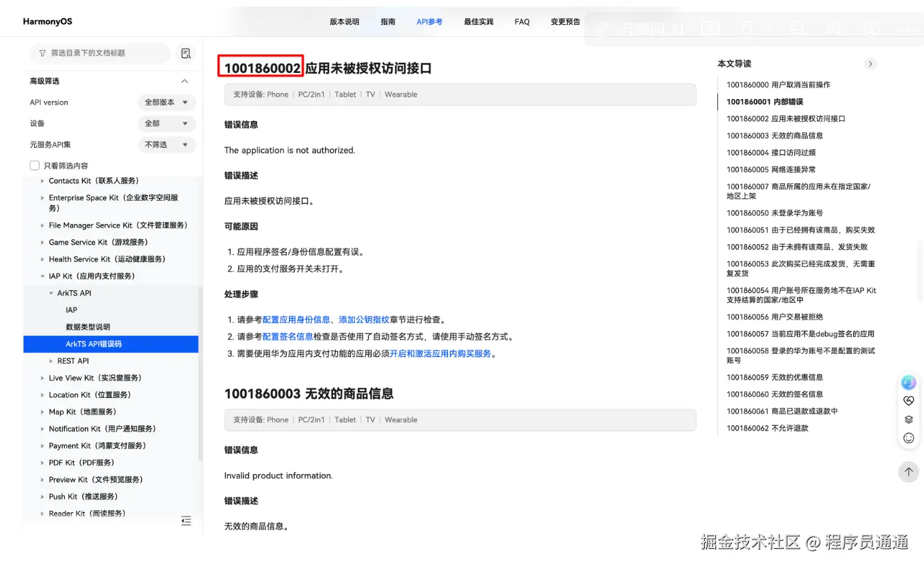Click the 1001860003 无效的商品信息 heading
The height and width of the screenshot is (567, 924).
pyautogui.click(x=308, y=393)
